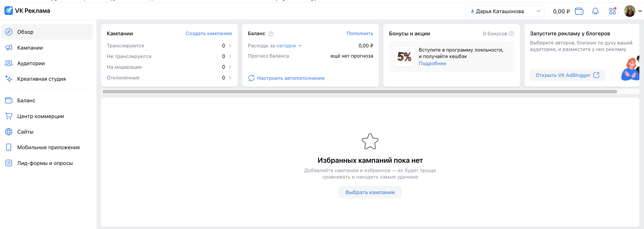Open the Дарья Каташонова account dropdown
The image size is (644, 229).
[505, 11]
